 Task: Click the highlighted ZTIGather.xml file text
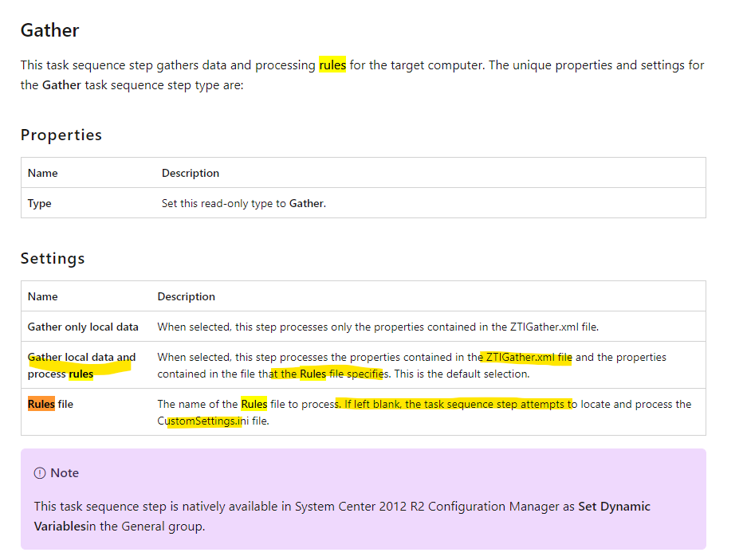pyautogui.click(x=529, y=357)
